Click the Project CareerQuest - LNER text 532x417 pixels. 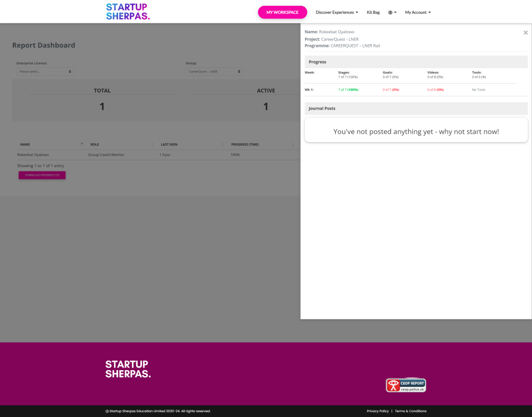point(331,39)
